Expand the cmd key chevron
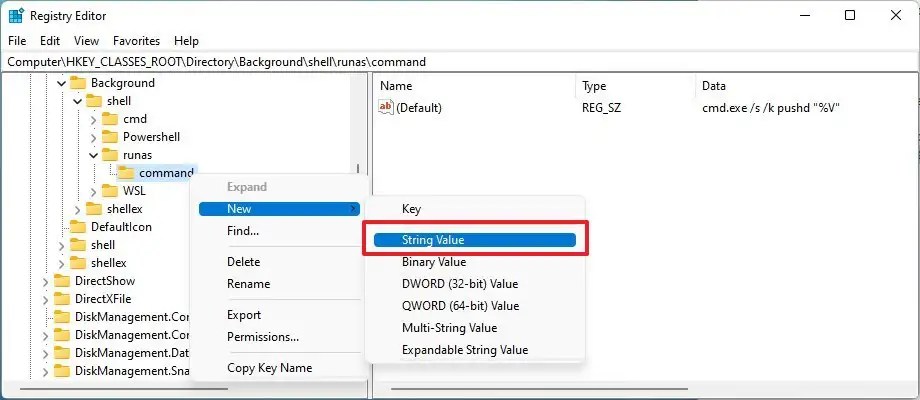The height and width of the screenshot is (400, 920). (94, 119)
